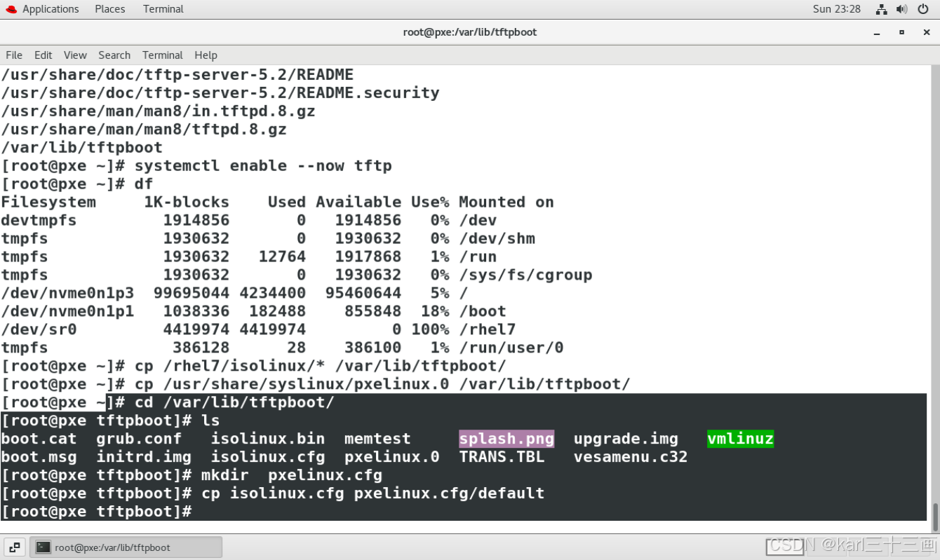Click the boot.cat file name
940x560 pixels.
coord(39,439)
